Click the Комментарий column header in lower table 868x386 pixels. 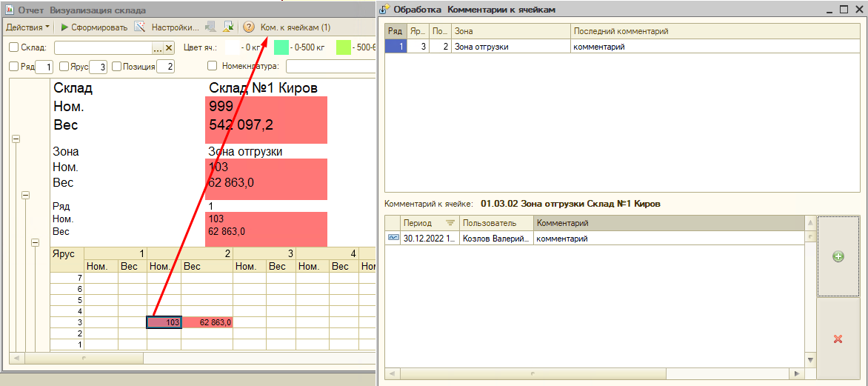pyautogui.click(x=670, y=223)
